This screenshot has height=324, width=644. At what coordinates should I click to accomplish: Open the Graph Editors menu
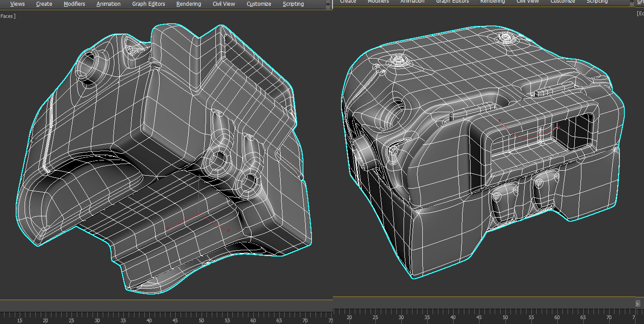148,4
